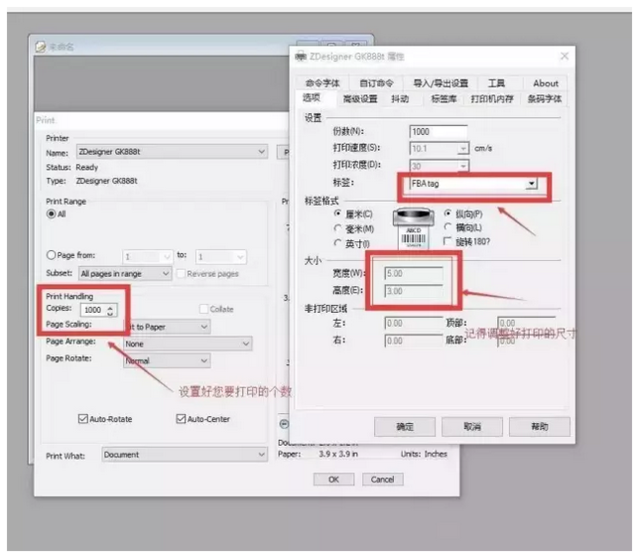Click Cancel in the Print dialog
This screenshot has width=638, height=557.
click(382, 479)
